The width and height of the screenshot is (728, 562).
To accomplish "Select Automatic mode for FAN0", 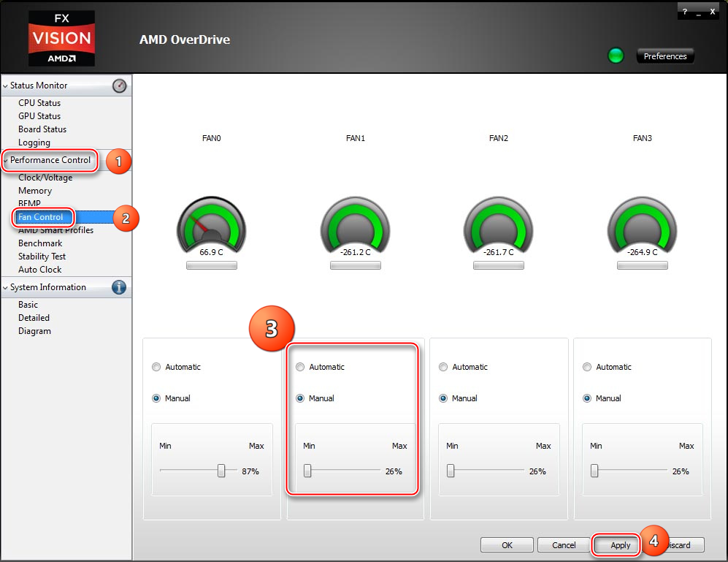I will (x=156, y=367).
